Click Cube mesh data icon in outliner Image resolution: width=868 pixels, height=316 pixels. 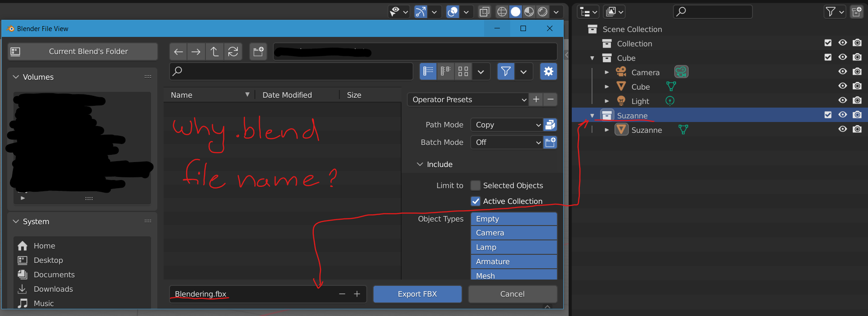coord(671,86)
